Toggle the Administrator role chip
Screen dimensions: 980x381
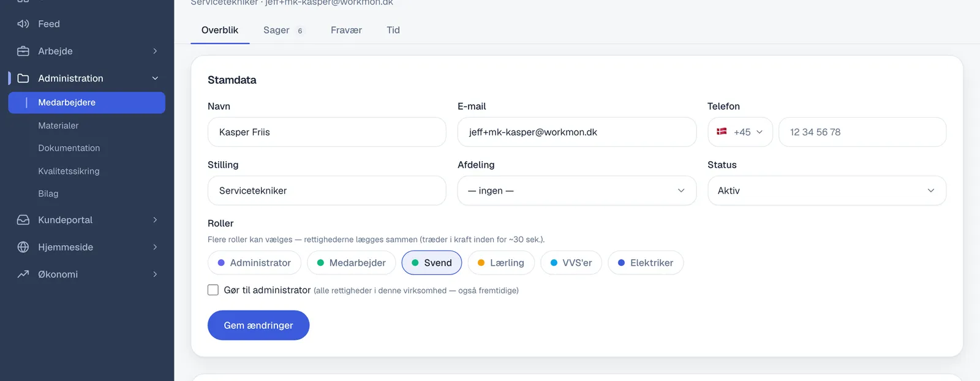point(254,263)
